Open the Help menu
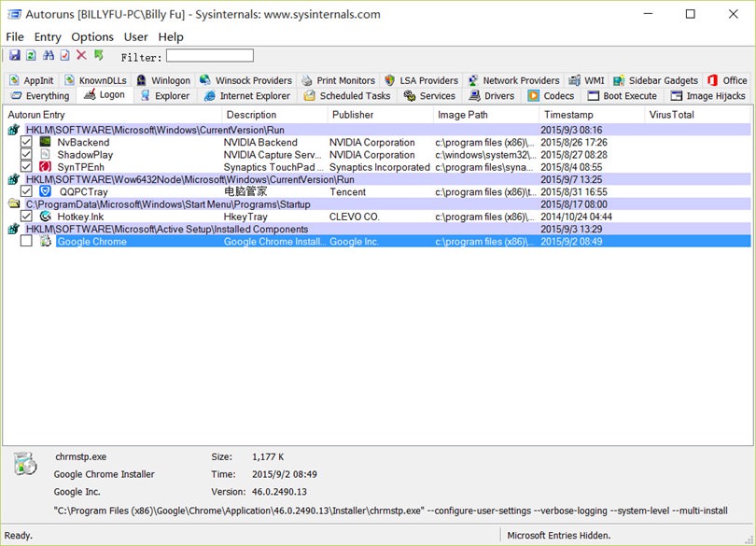The width and height of the screenshot is (756, 546). [x=171, y=36]
